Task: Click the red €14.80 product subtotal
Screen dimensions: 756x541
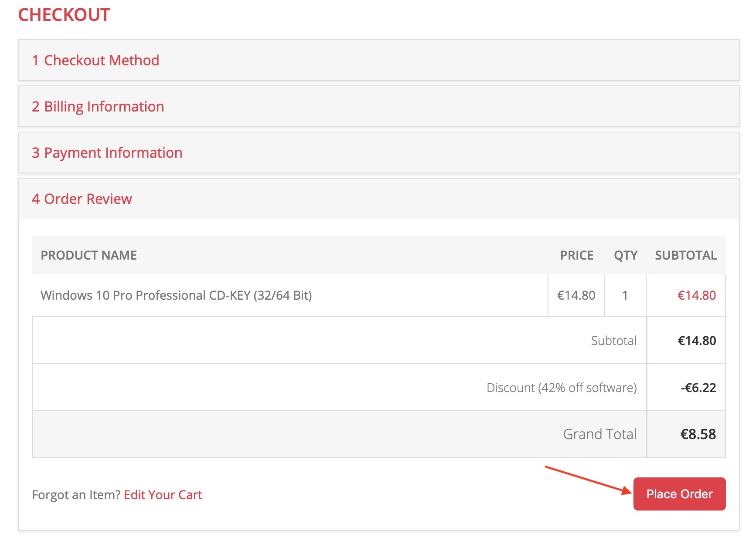Action: 696,295
